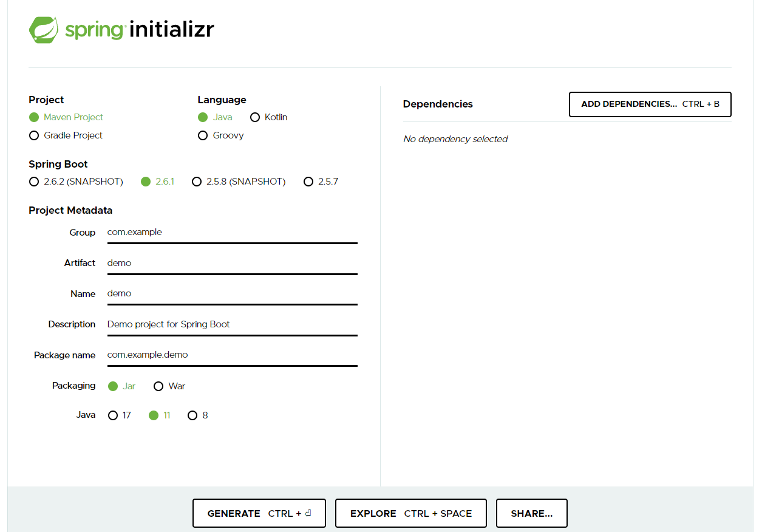The height and width of the screenshot is (532, 762).
Task: Choose Java version 17
Action: (120, 415)
